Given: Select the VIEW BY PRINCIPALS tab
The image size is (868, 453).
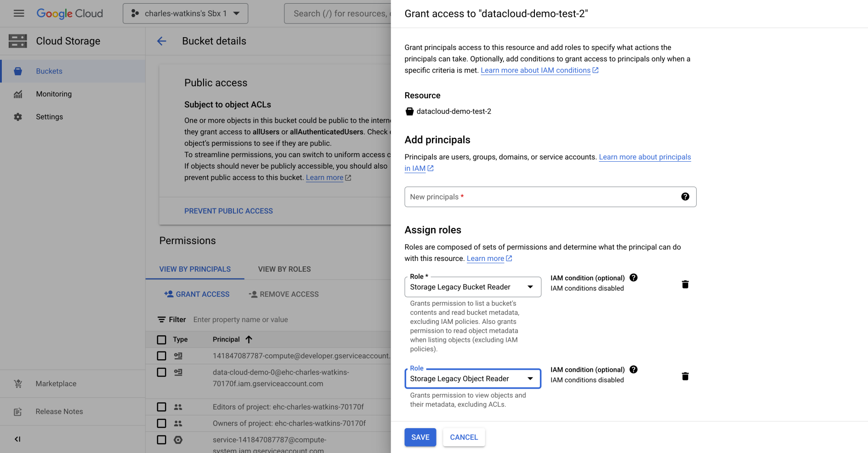Looking at the screenshot, I should pyautogui.click(x=194, y=269).
